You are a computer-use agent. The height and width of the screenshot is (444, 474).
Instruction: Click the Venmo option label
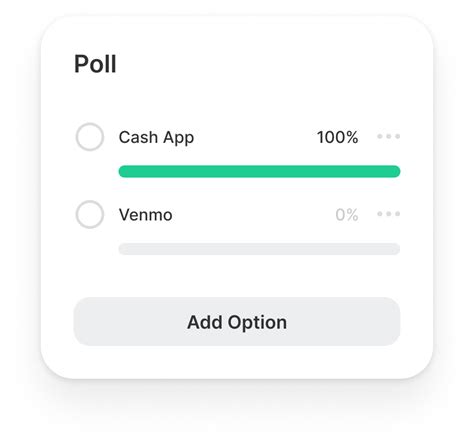click(x=146, y=215)
